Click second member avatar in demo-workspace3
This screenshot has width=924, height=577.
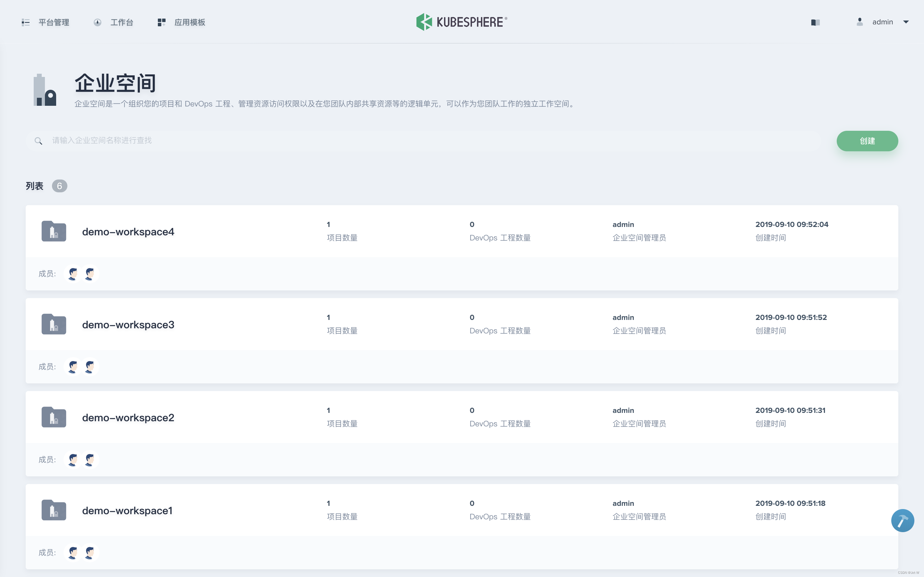90,367
